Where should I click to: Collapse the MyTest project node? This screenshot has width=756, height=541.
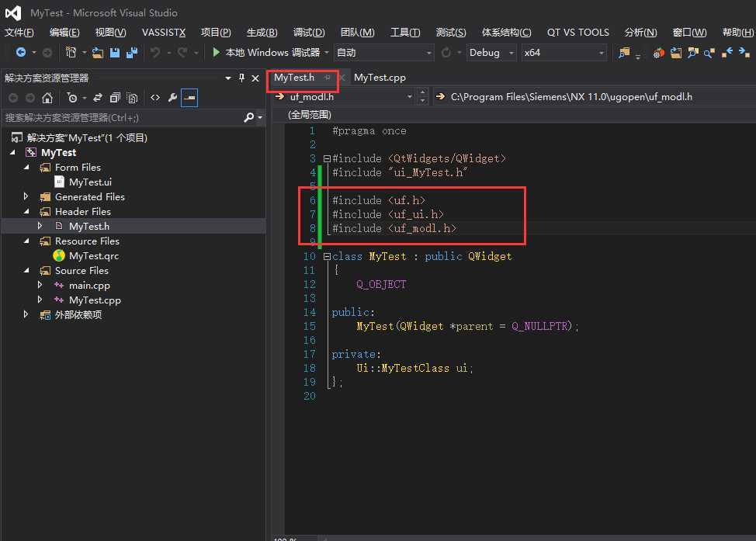13,152
